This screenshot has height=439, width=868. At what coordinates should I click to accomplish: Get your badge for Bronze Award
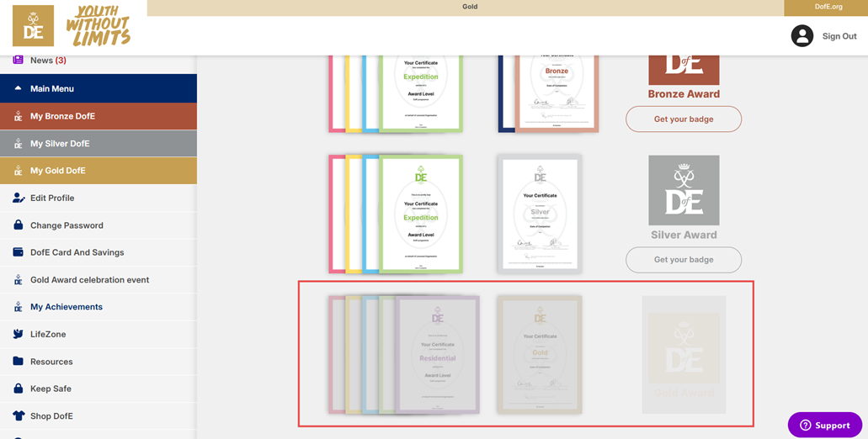click(x=683, y=119)
